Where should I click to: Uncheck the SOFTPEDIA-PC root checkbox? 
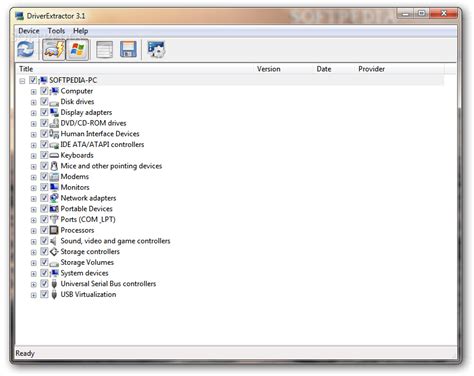33,80
